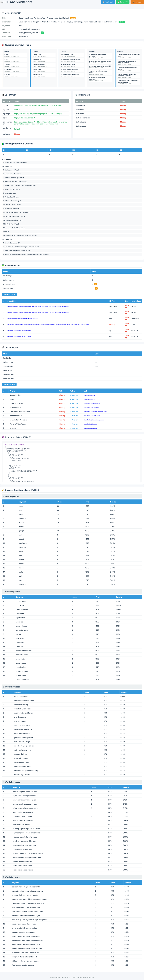The image size is (144, 980).
Task: Open the image URL in the 'lion' alt row
Action: 19,337
